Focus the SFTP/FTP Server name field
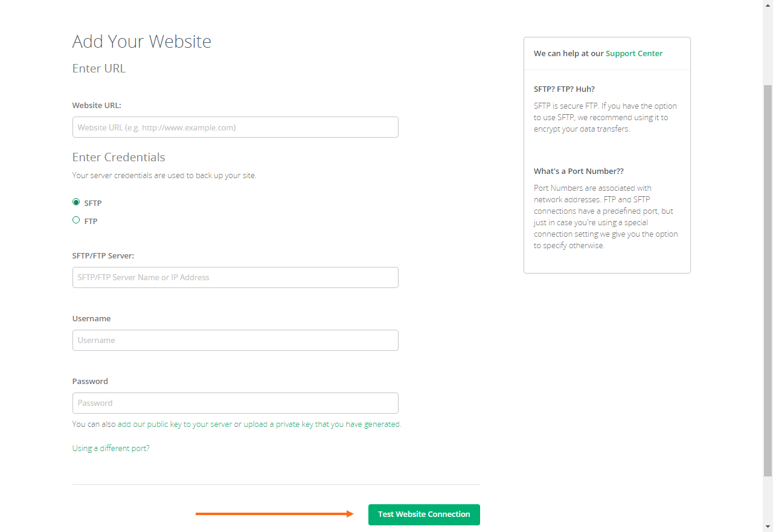 [235, 278]
